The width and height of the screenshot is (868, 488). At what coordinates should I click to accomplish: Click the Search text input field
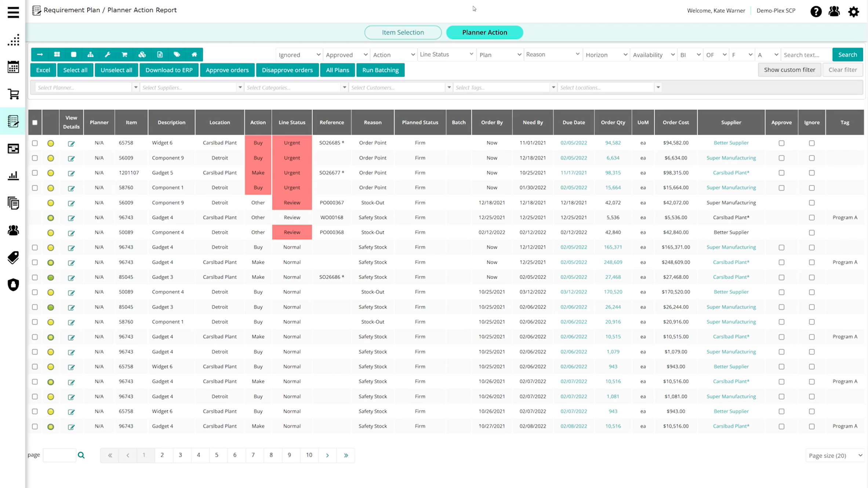pos(806,55)
